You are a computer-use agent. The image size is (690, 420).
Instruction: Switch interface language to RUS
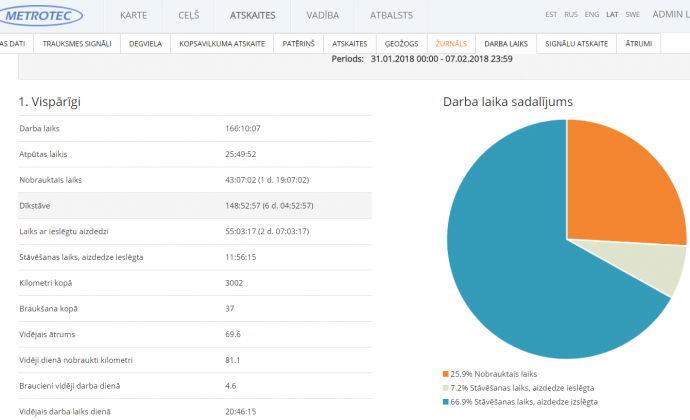(x=571, y=15)
